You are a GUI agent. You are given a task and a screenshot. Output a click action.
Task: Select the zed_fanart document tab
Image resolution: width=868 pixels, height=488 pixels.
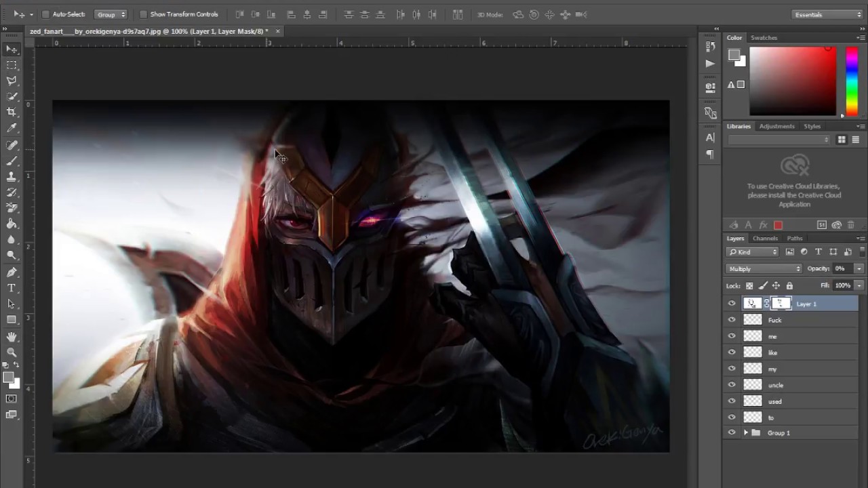149,31
